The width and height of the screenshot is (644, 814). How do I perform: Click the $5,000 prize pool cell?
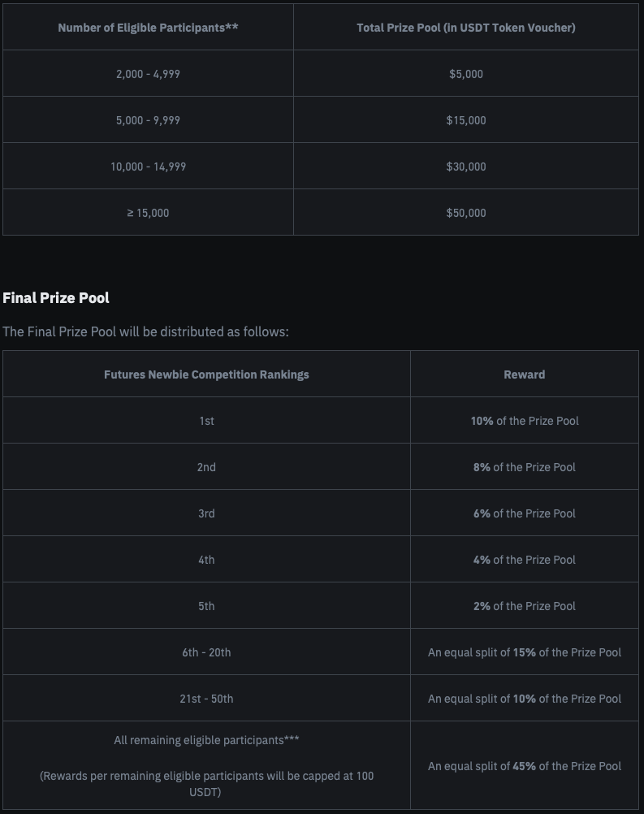(466, 74)
